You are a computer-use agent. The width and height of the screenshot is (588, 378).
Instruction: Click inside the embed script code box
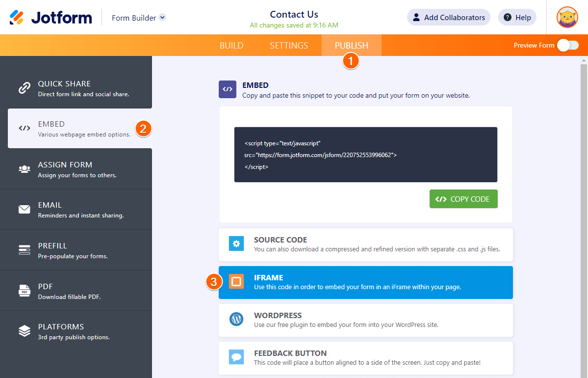click(366, 155)
